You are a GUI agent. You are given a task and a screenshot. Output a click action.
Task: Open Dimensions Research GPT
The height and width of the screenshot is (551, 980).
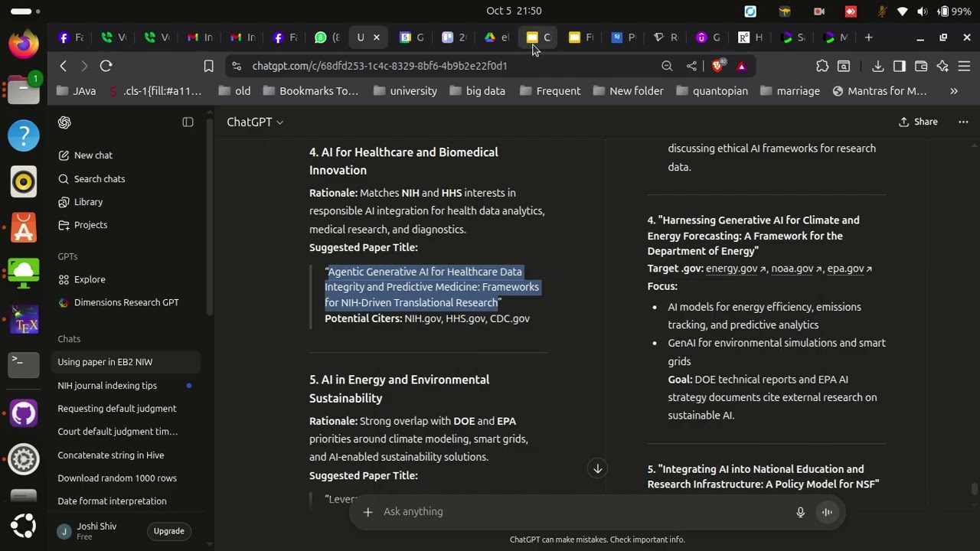point(126,302)
